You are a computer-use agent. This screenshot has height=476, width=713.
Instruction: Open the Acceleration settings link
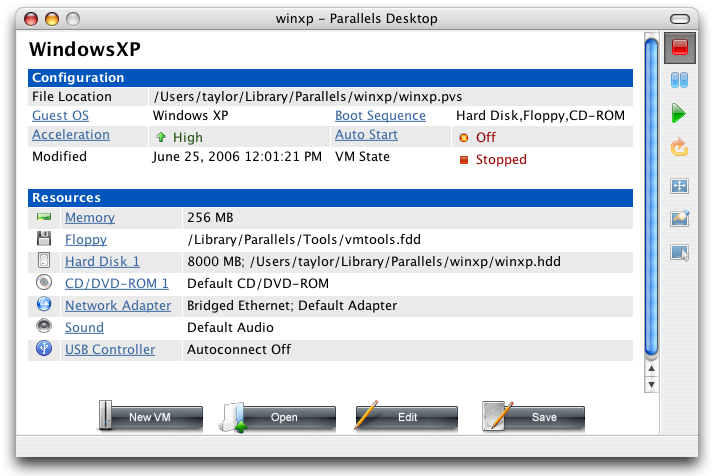pos(71,135)
